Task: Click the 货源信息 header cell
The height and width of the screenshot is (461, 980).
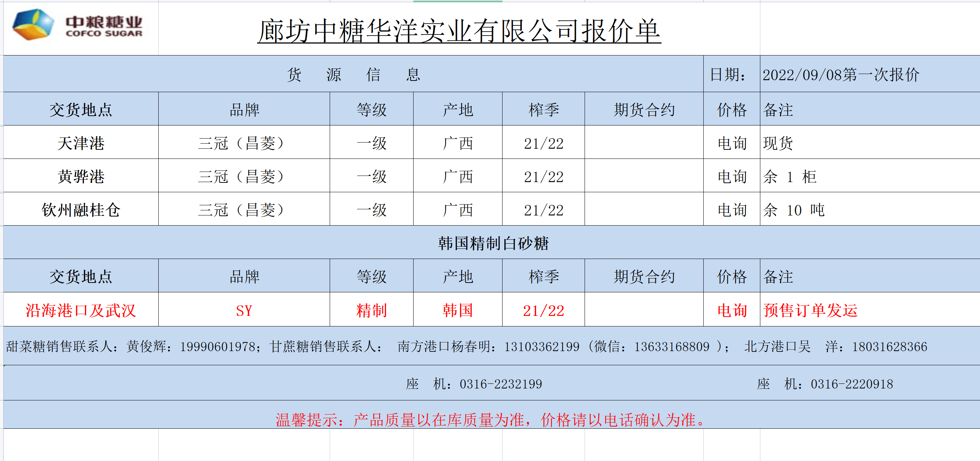Action: (x=353, y=74)
